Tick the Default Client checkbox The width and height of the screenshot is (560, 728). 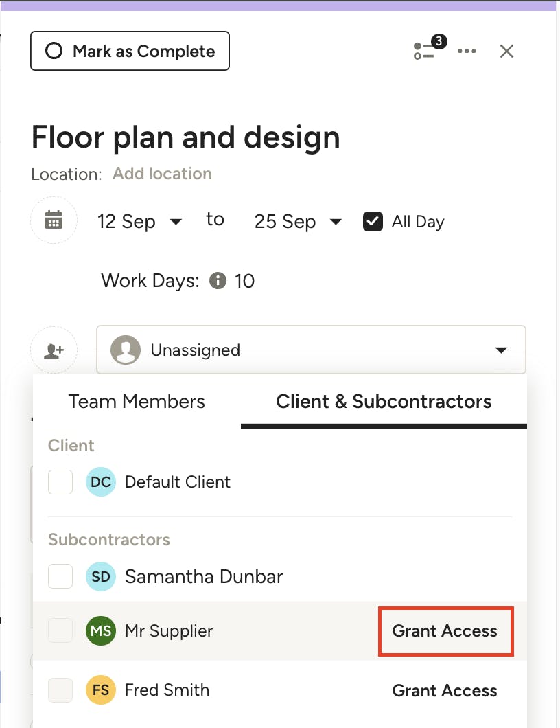coord(60,482)
